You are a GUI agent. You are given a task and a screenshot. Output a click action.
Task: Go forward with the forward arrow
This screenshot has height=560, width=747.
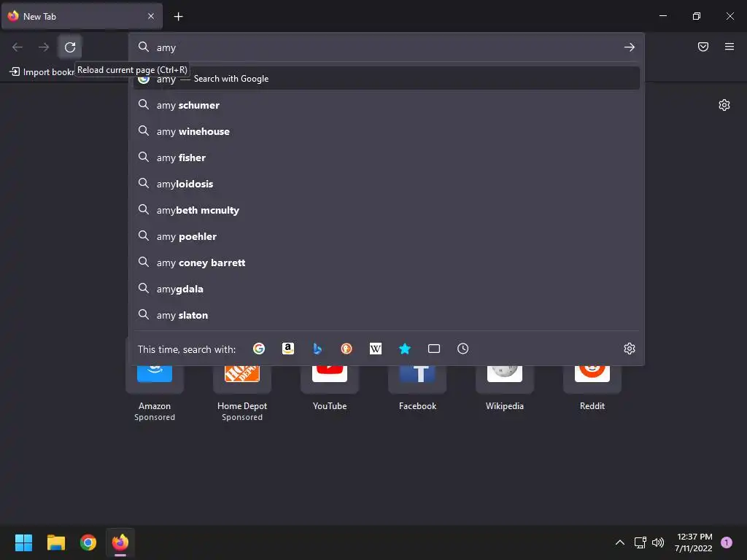click(44, 47)
